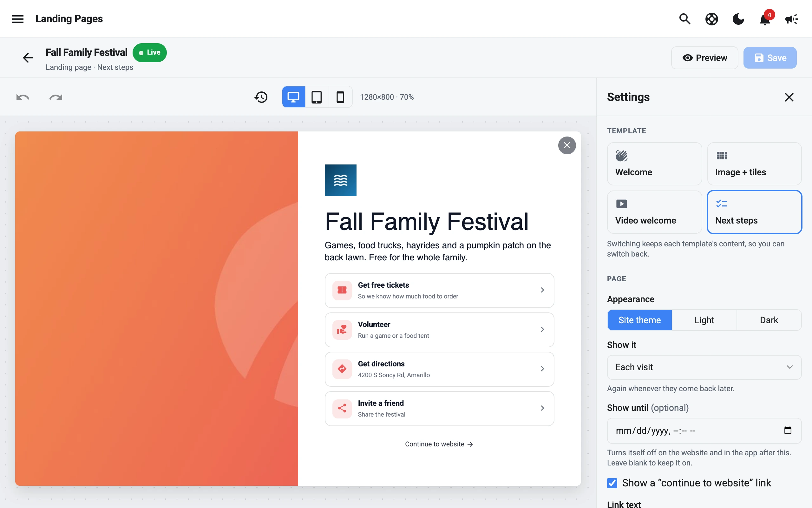This screenshot has width=812, height=508.
Task: Click the Show until date field
Action: [704, 431]
